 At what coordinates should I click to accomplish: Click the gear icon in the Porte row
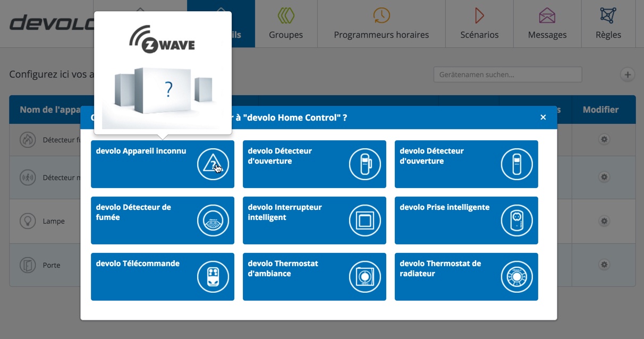[604, 264]
